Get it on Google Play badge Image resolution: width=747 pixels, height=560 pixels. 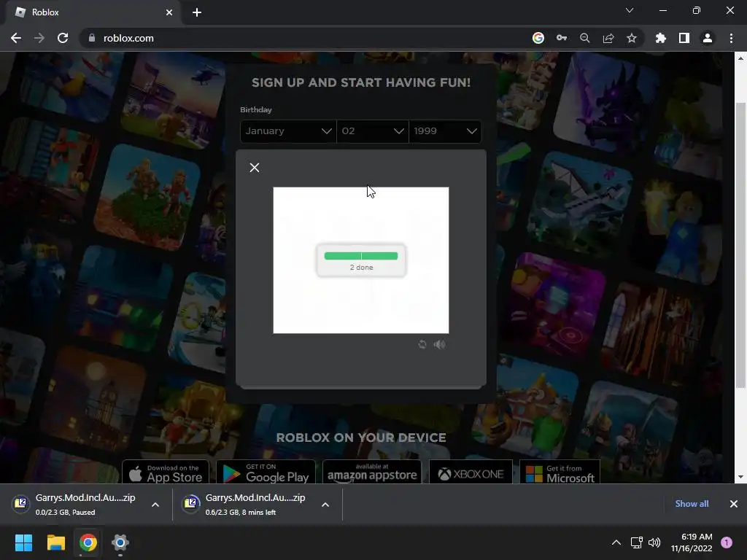click(x=266, y=472)
